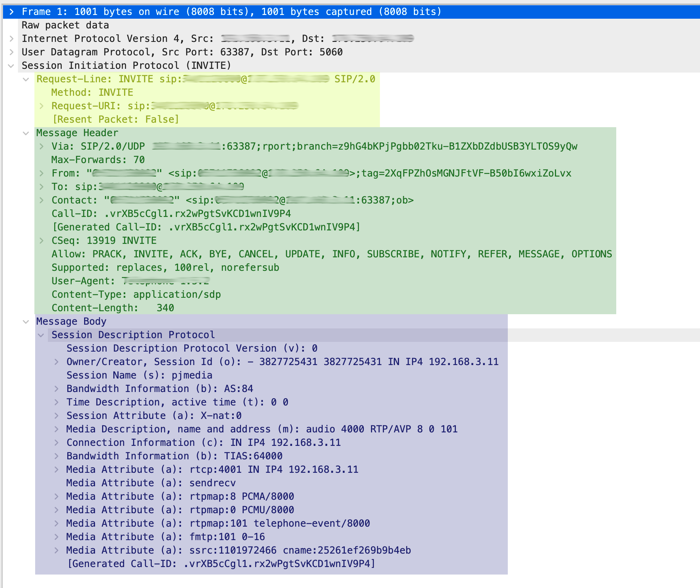The width and height of the screenshot is (700, 588).
Task: Expand Media Attribute rtpmap:0 PCMU row
Action: coord(56,510)
